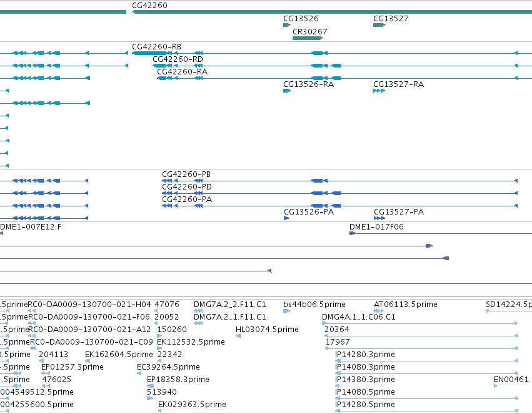
Task: Click the DME1-017F06 feature label
Action: tap(376, 227)
